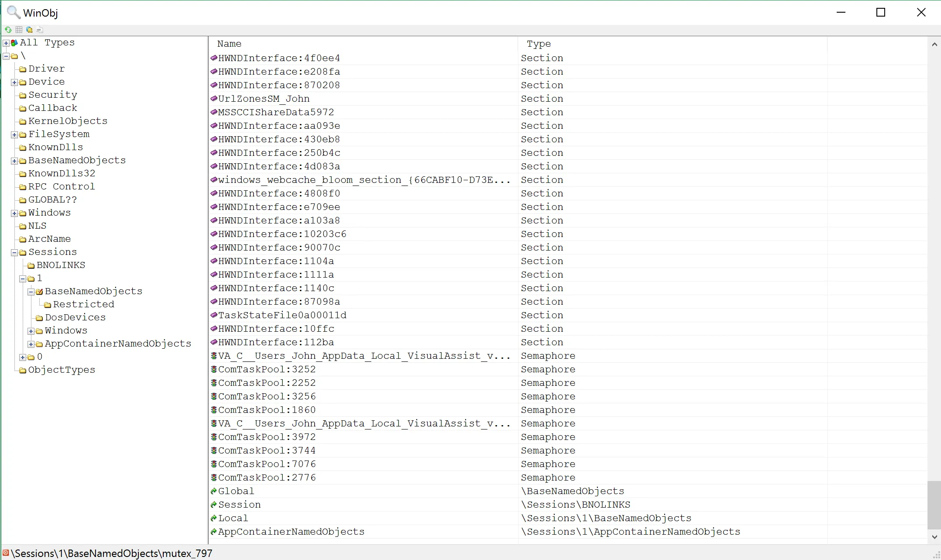Click the ComTaskPool:3252 semaphore icon

(214, 370)
